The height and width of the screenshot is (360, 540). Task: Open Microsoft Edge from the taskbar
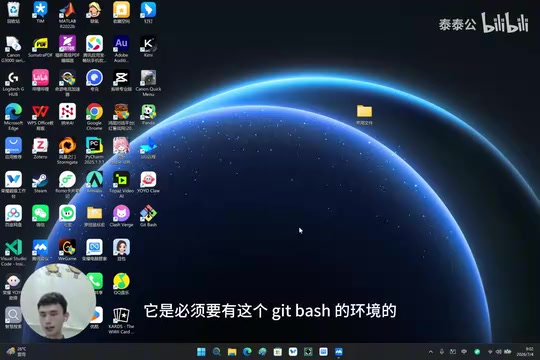[247, 352]
